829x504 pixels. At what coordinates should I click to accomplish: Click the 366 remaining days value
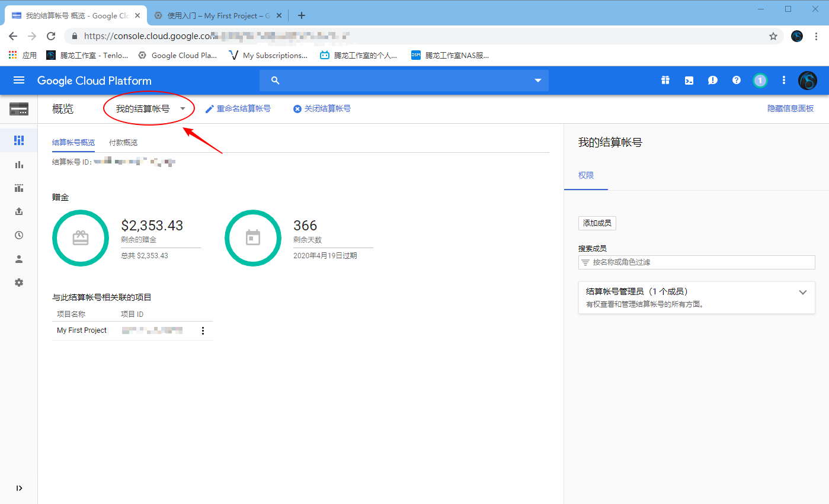click(305, 226)
